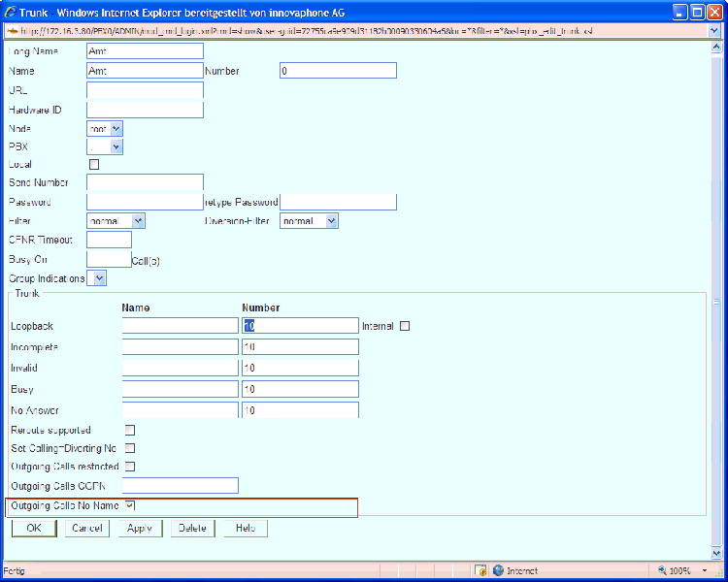Click the vertical scrollbar thumb
The width and height of the screenshot is (728, 582).
(716, 302)
